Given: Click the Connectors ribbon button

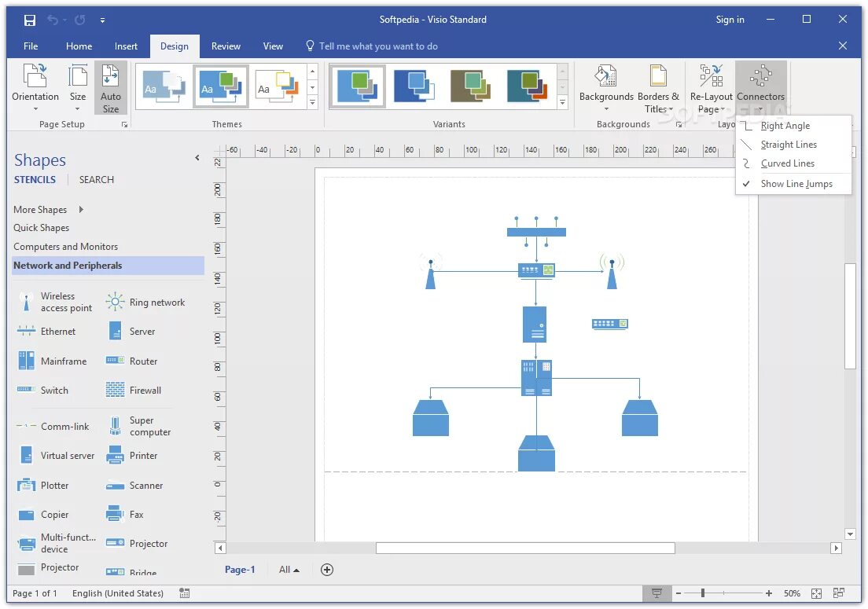Looking at the screenshot, I should (x=760, y=88).
